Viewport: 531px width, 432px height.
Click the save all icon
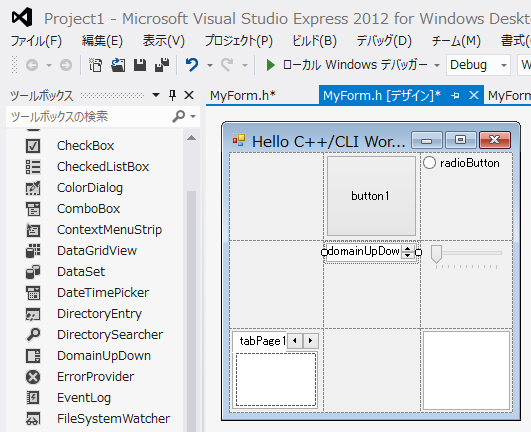162,65
